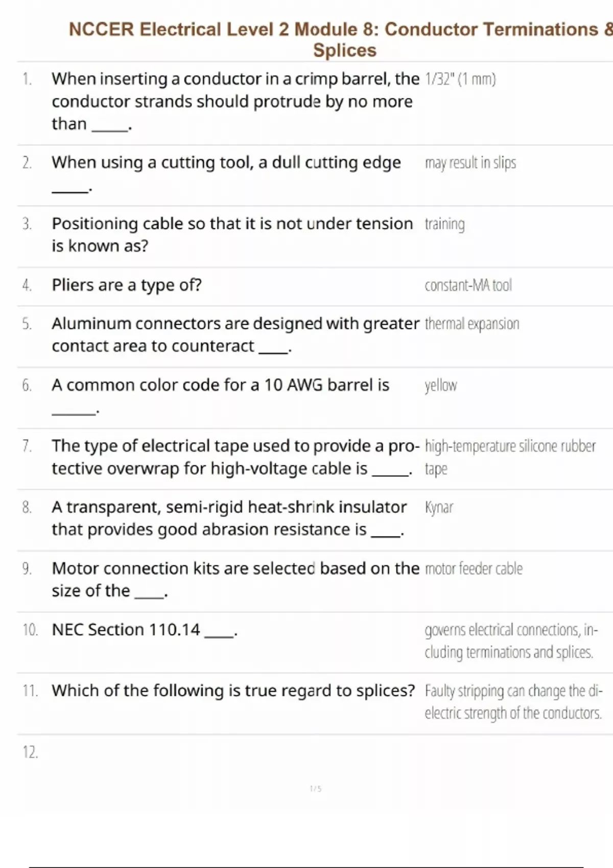This screenshot has width=613, height=868.
Task: Select the answer 'thermal expansion'
Action: pyautogui.click(x=471, y=324)
